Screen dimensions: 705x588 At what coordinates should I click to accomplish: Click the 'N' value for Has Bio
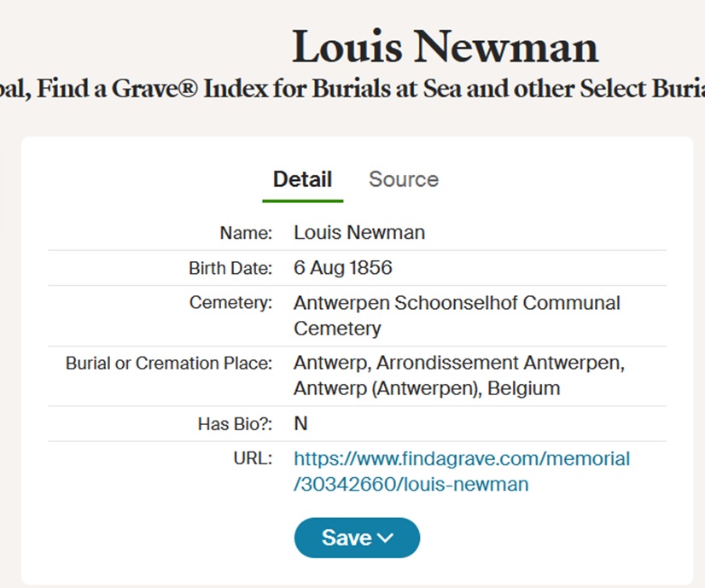(300, 424)
